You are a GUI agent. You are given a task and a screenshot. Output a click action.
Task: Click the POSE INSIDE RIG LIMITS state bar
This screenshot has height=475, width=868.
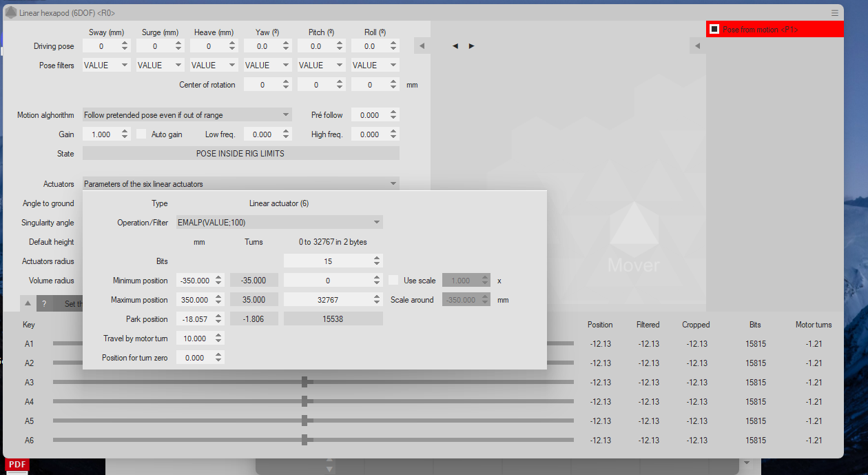pos(240,154)
